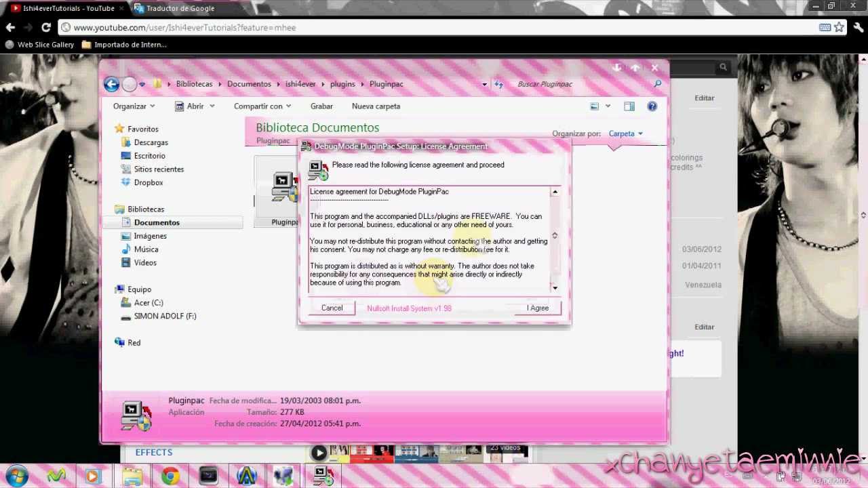
Task: Open Imágenes library in the sidebar
Action: 150,236
